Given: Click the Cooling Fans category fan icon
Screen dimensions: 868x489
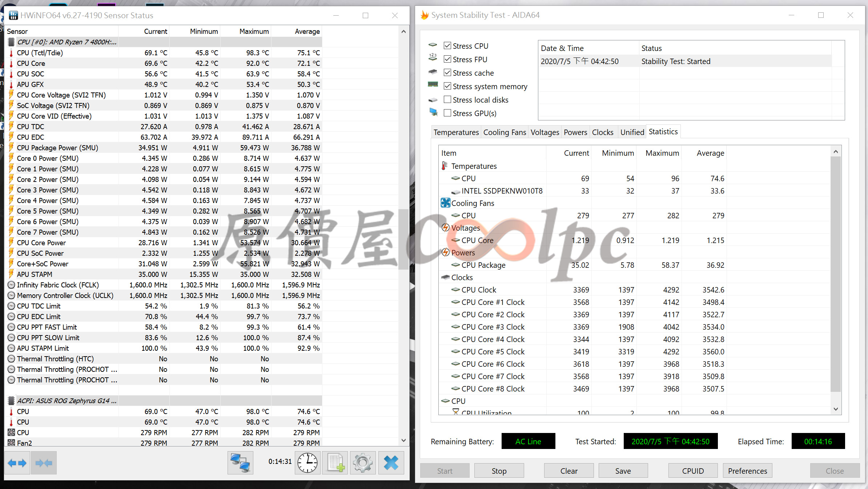Looking at the screenshot, I should (445, 203).
